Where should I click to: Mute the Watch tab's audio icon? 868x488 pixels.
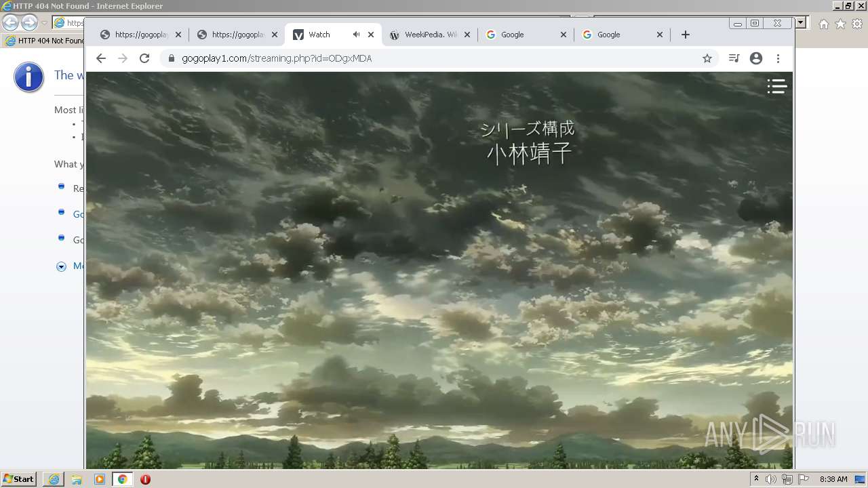(356, 35)
